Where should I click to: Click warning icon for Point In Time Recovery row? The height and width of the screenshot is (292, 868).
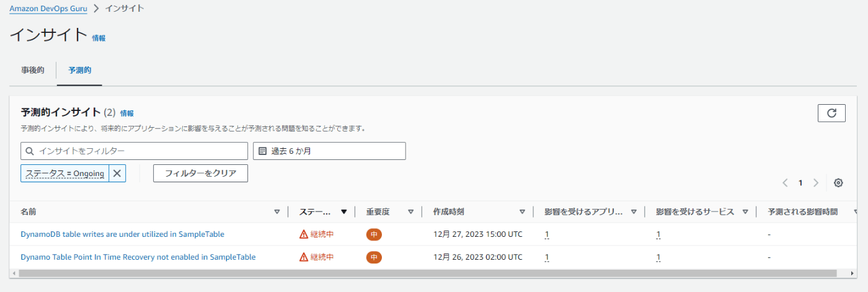(304, 257)
